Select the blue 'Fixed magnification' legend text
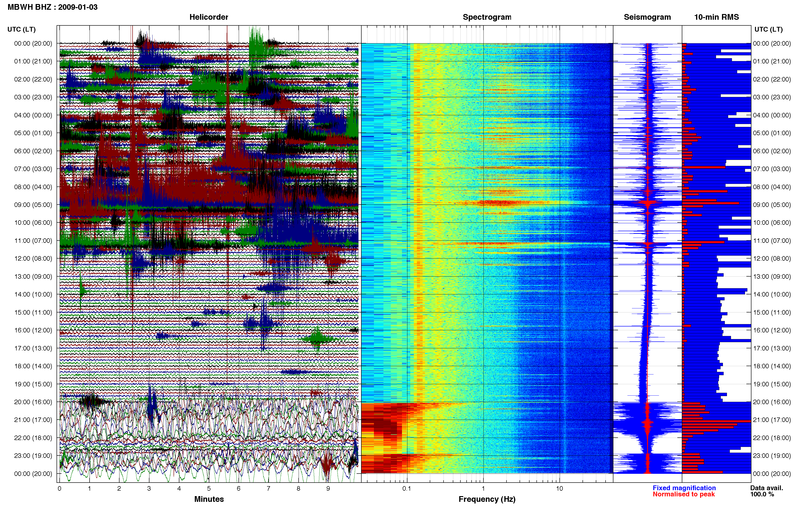The image size is (812, 508). 684,488
